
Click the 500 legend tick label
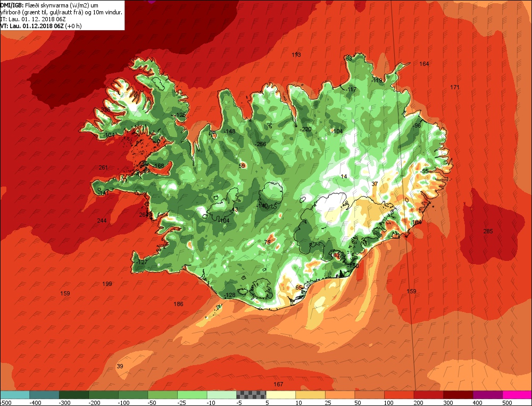pos(507,403)
